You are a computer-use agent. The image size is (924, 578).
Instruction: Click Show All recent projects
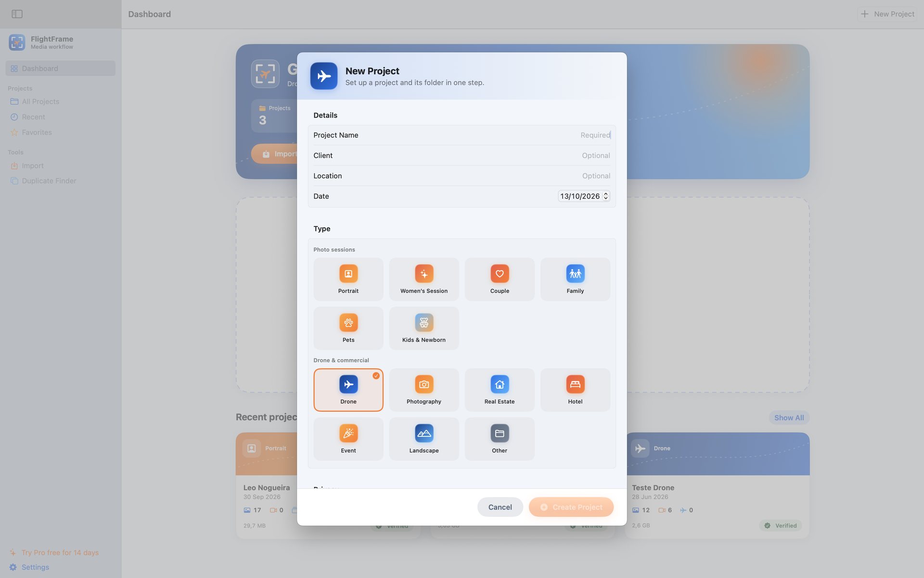[x=789, y=418]
